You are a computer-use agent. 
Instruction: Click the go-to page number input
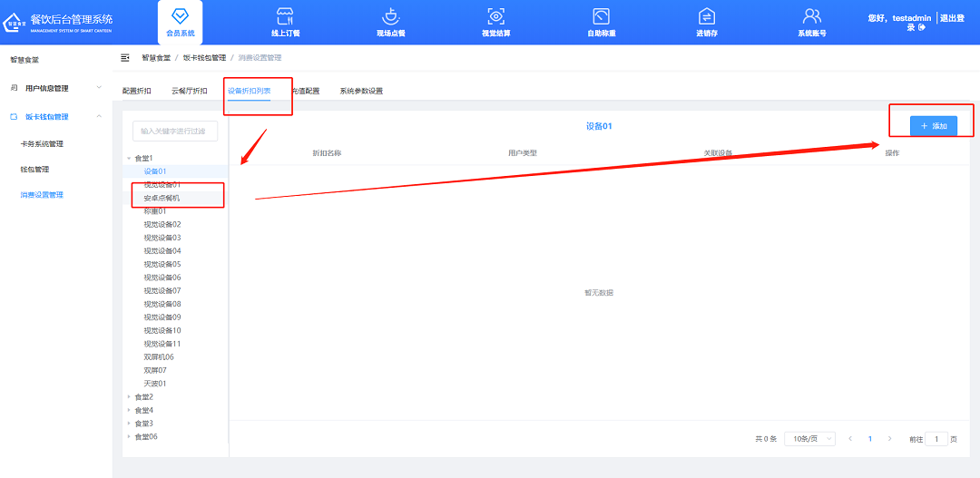click(936, 438)
